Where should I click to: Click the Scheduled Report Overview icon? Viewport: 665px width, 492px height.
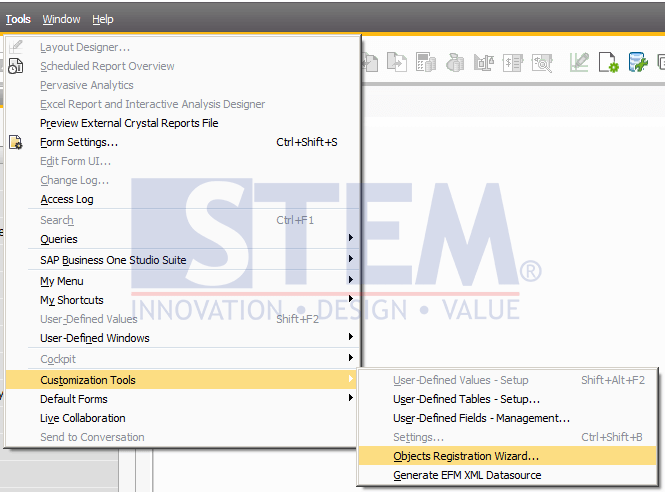16,66
